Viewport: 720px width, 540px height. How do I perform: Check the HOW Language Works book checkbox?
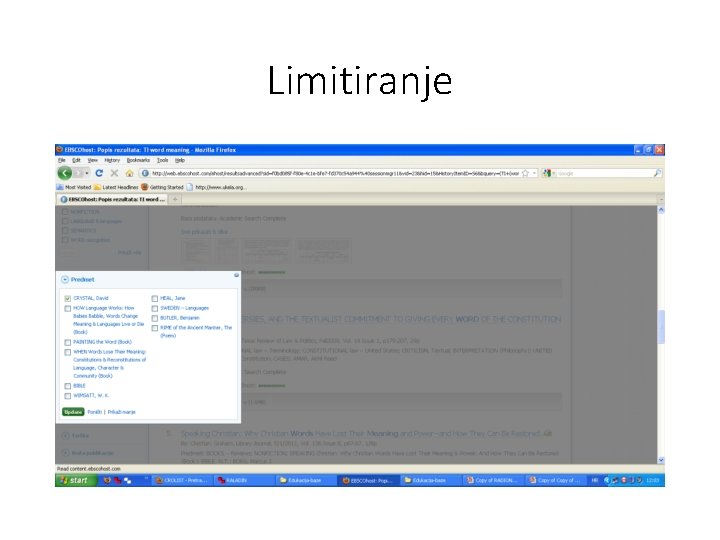(x=68, y=309)
